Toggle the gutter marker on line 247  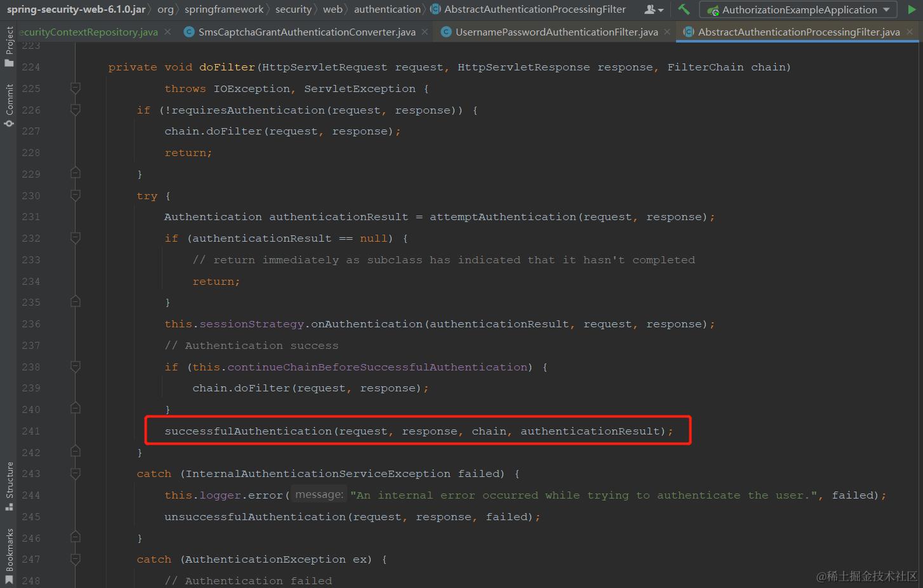[x=75, y=559]
